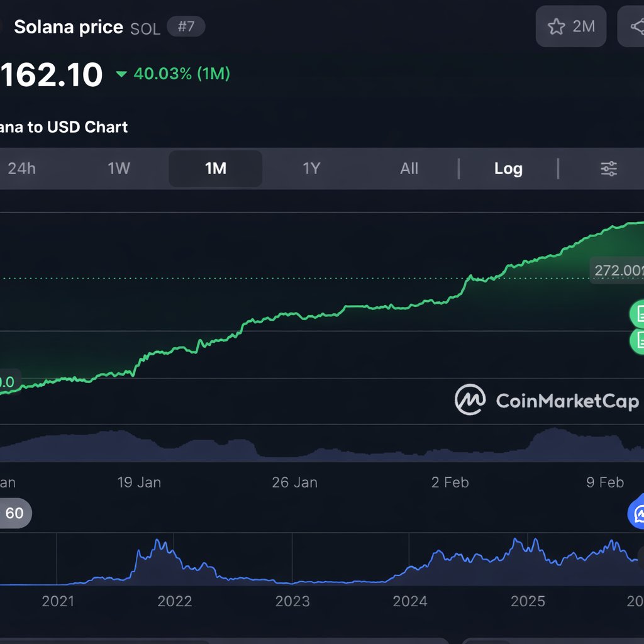
Task: Click 2022 on the history navigator
Action: (175, 601)
